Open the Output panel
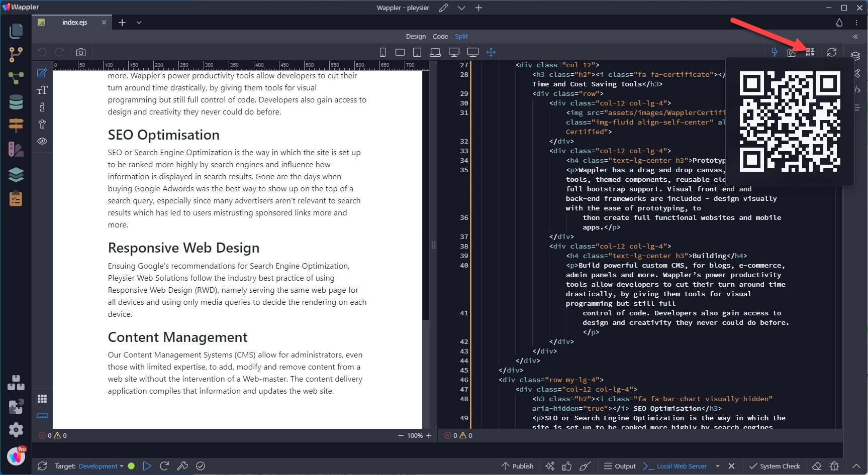 click(x=620, y=466)
